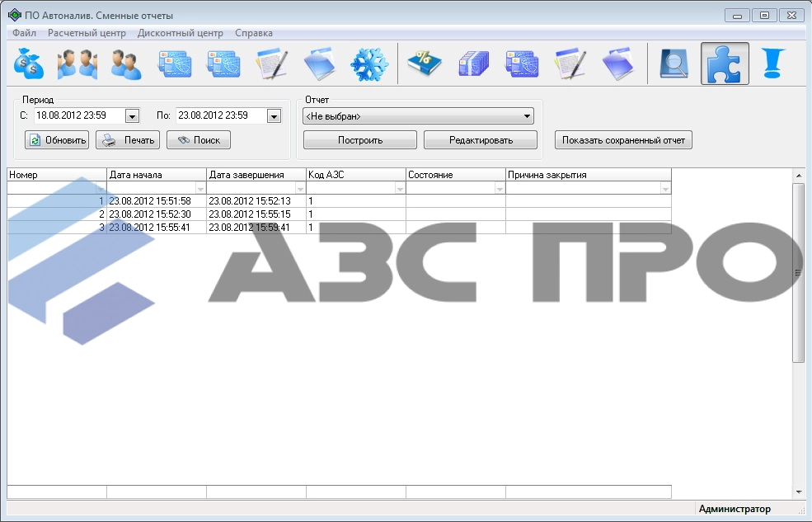
Task: Select the cell 23.08.2012 15:55:41
Action: point(157,228)
